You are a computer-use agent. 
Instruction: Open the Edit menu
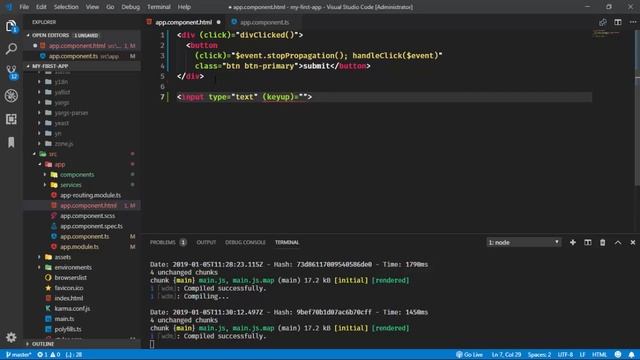click(x=41, y=7)
